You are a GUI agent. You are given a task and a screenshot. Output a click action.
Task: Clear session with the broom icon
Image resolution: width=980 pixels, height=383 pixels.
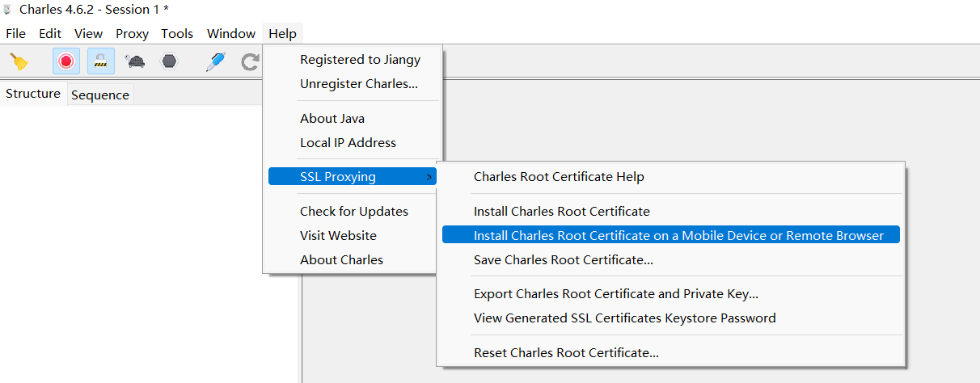click(19, 61)
